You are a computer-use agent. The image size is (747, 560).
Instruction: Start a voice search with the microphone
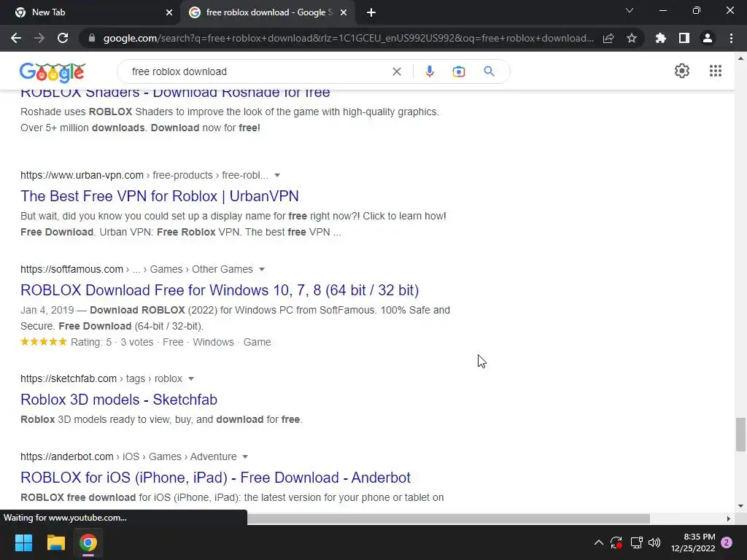(x=429, y=71)
